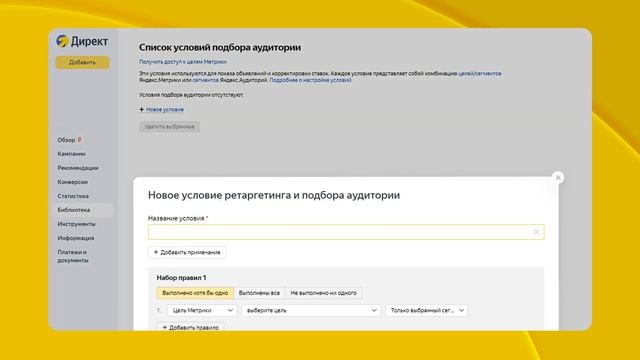The height and width of the screenshot is (360, 640).
Task: Follow 'Получить доступ к целям Метрики' link
Action: pos(182,62)
